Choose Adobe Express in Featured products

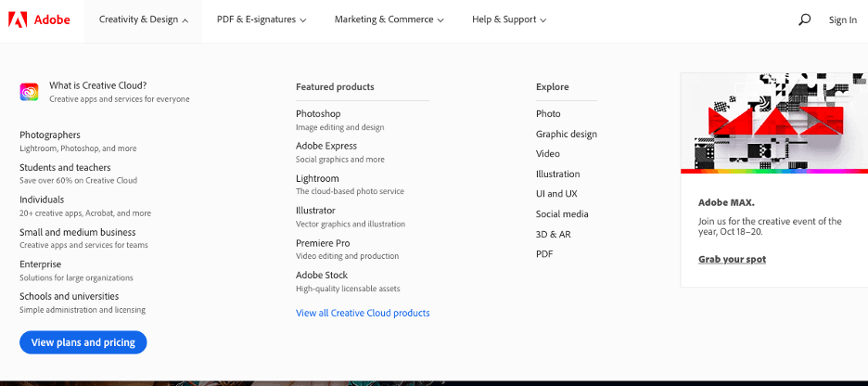[x=326, y=146]
